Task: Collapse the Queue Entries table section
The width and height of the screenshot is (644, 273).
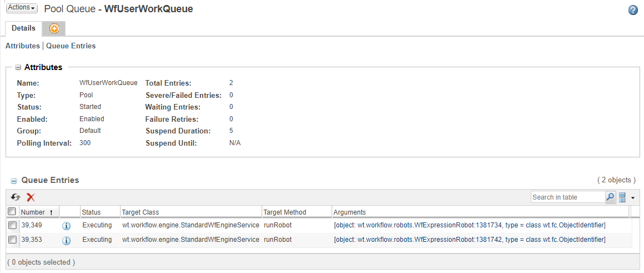Action: click(13, 181)
